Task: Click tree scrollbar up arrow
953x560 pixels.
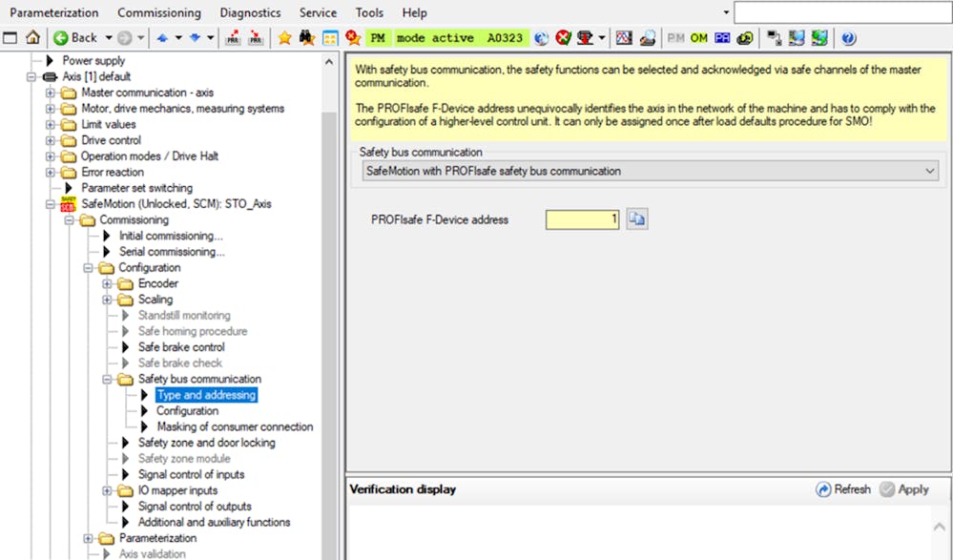Action: click(x=329, y=62)
